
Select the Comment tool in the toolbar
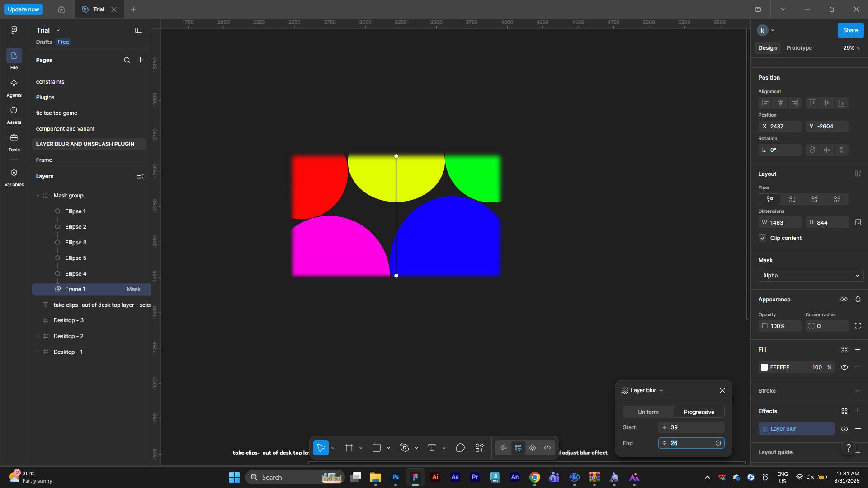pos(460,448)
